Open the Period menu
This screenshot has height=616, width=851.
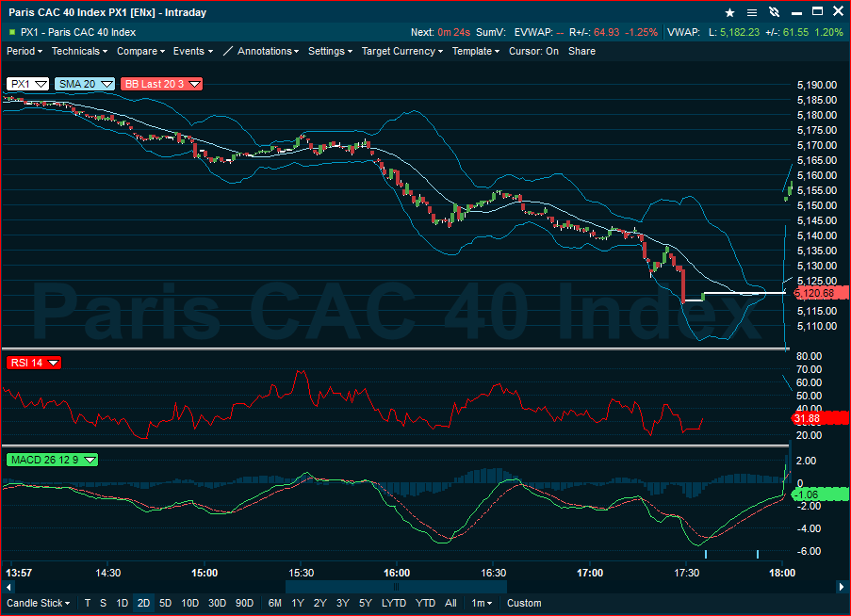25,51
